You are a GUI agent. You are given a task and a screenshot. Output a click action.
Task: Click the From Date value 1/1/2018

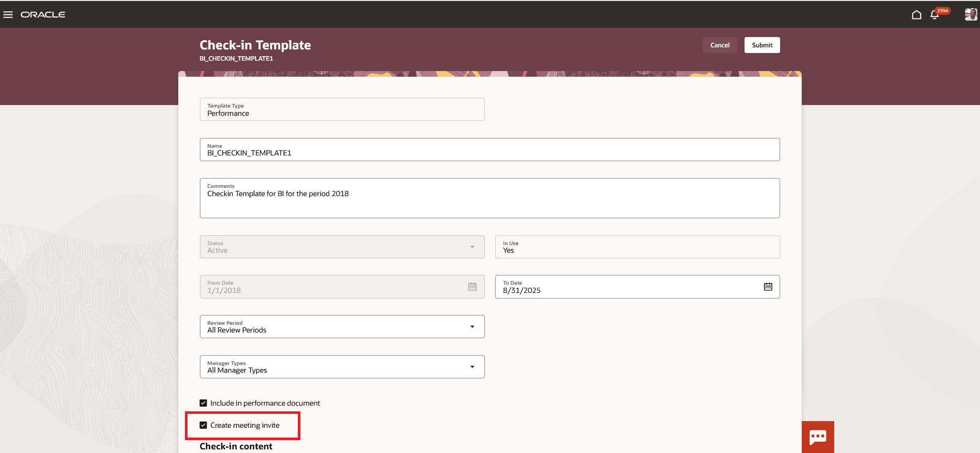pyautogui.click(x=224, y=290)
